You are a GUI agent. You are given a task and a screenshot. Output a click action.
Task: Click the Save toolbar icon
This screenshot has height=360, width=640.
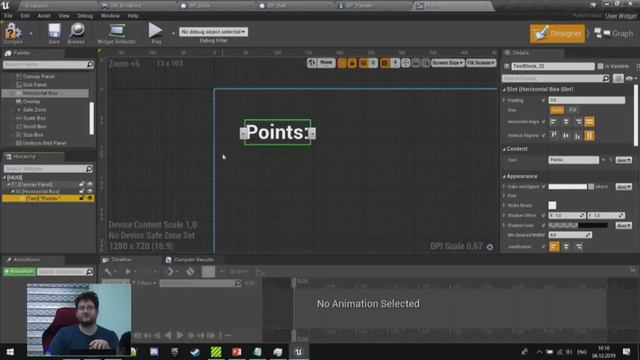pyautogui.click(x=54, y=33)
